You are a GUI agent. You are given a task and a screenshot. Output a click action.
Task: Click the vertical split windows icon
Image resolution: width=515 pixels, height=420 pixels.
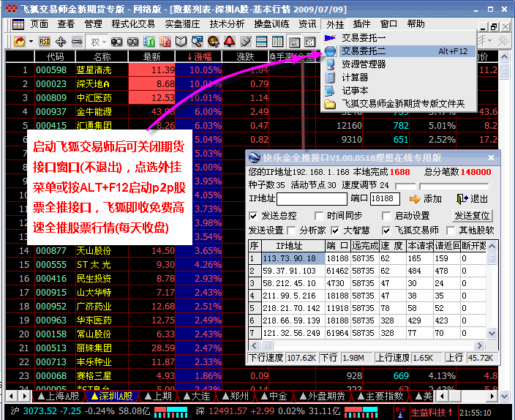(277, 42)
